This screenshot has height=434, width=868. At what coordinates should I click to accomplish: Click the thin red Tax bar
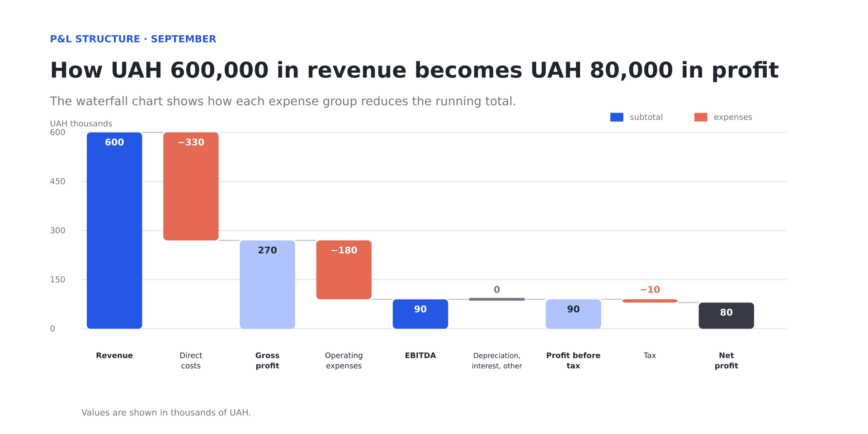pyautogui.click(x=650, y=301)
